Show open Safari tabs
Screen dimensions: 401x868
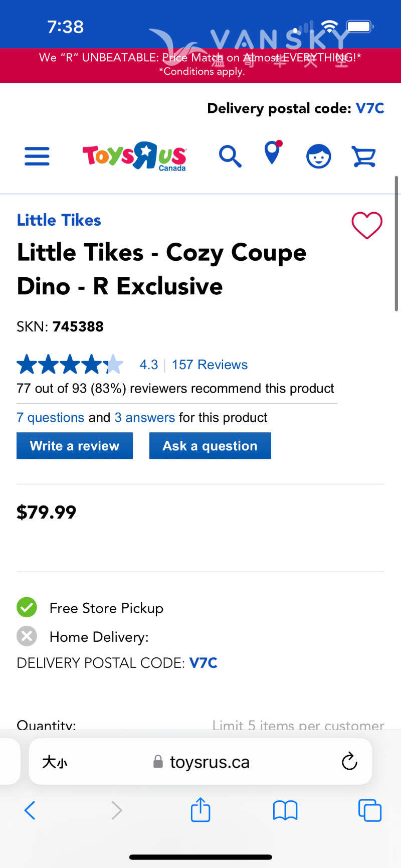(x=370, y=810)
